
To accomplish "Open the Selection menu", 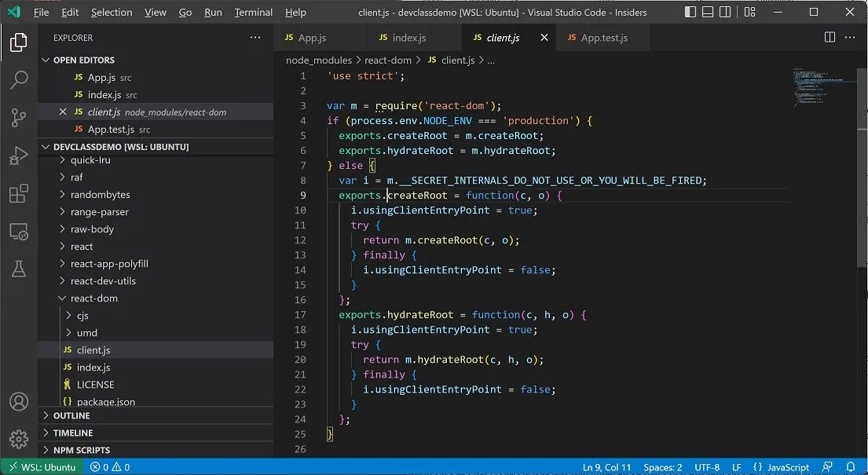I will 112,13.
